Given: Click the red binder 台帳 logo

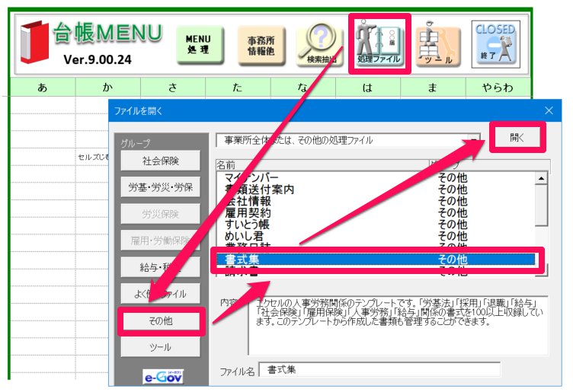Looking at the screenshot, I should [34, 42].
